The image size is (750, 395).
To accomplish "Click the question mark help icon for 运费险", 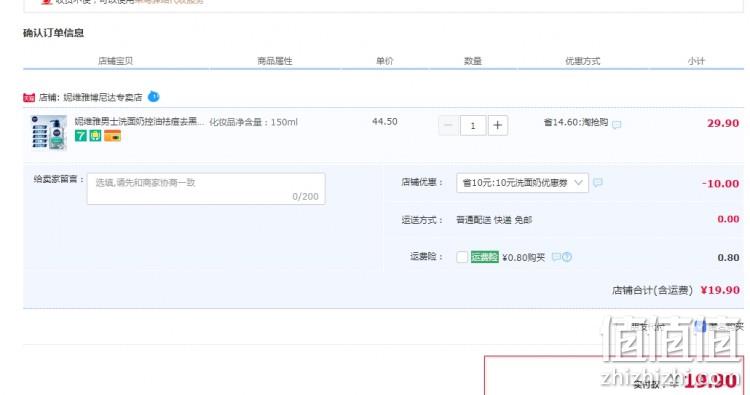I will [567, 257].
